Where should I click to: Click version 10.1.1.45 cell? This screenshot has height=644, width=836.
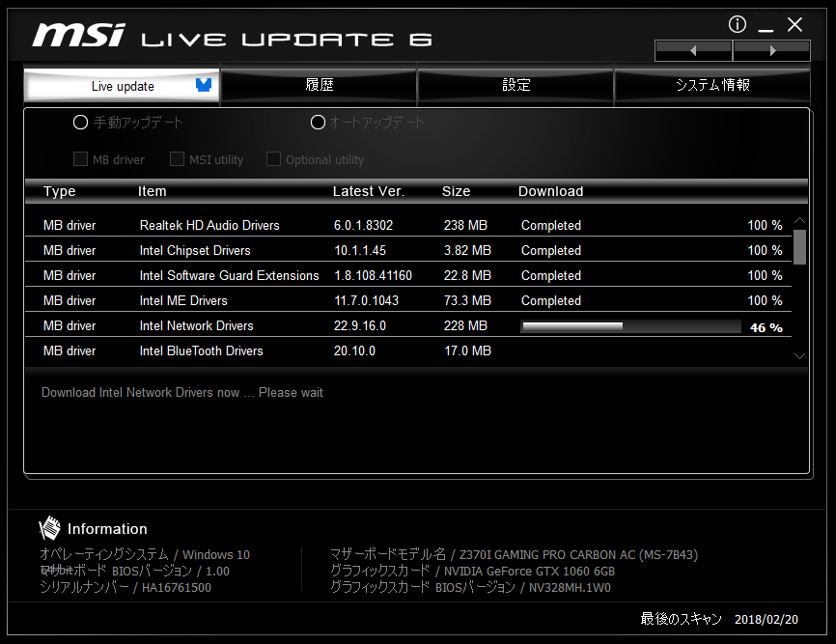point(360,250)
